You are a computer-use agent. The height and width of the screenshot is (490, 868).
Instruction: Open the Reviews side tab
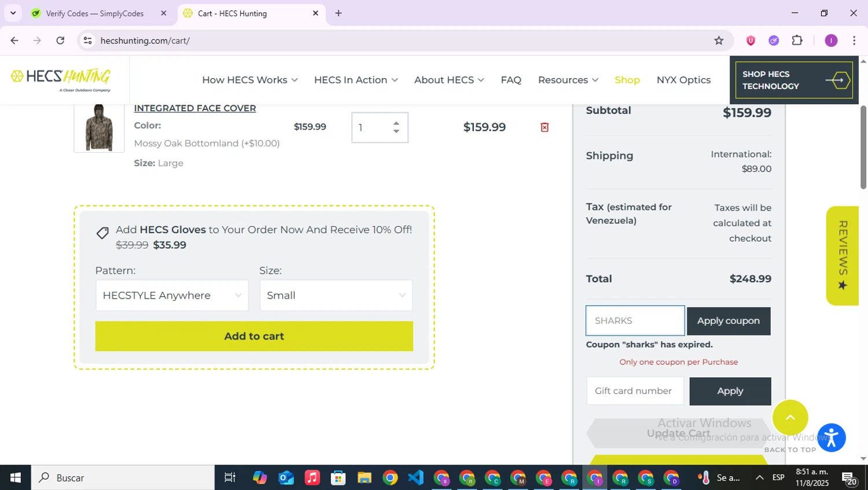click(843, 256)
